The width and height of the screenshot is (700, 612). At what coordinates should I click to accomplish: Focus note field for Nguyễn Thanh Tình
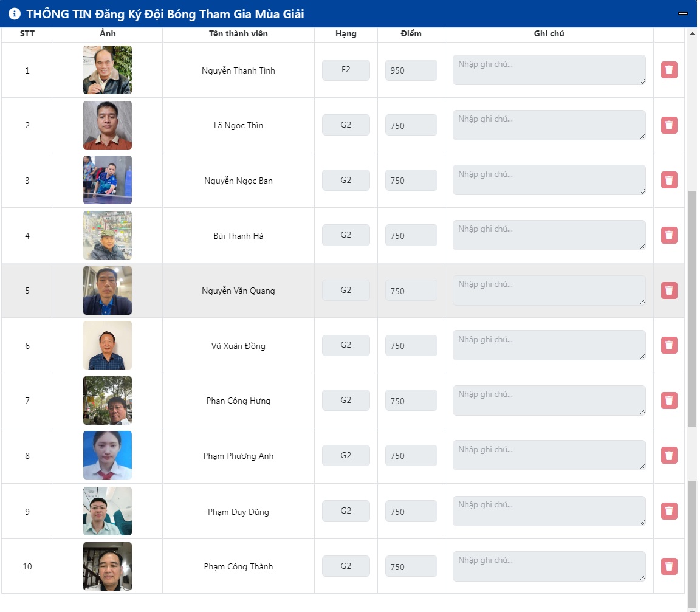pos(549,70)
